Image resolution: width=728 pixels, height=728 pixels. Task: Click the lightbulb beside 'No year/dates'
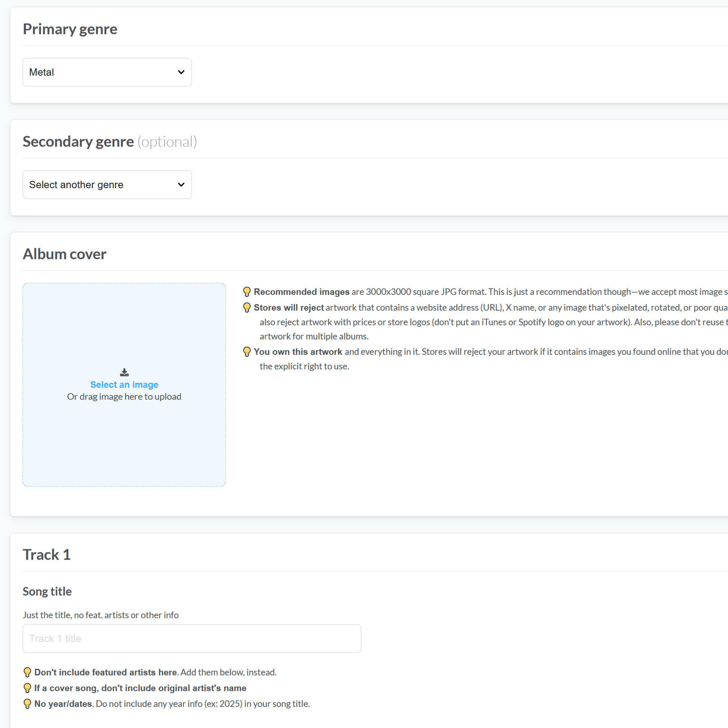(27, 703)
